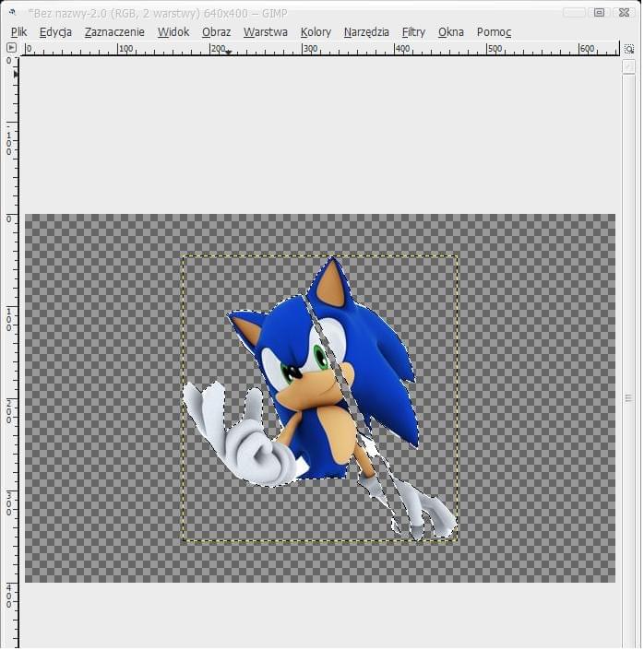Open the image menu arrow beside the ruler

point(11,48)
